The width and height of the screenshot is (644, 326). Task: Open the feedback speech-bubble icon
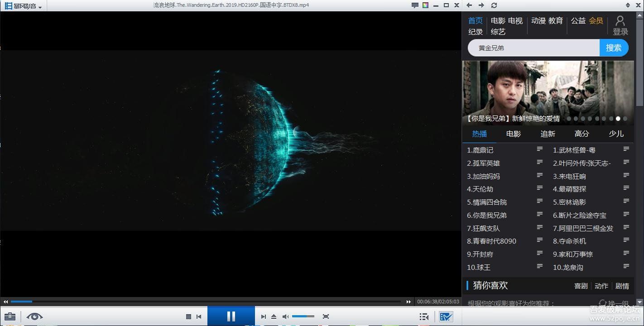click(x=415, y=5)
